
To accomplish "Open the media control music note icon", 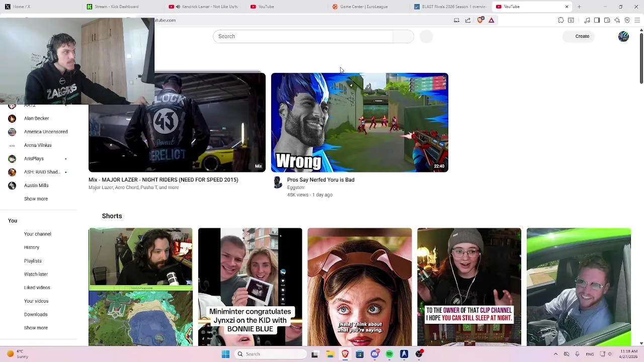I will tap(587, 20).
